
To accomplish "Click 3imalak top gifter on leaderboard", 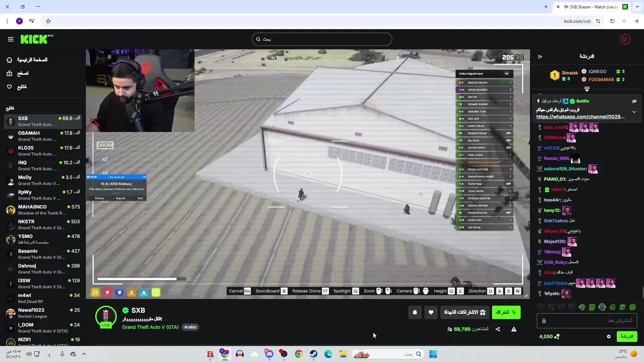I will pos(565,75).
